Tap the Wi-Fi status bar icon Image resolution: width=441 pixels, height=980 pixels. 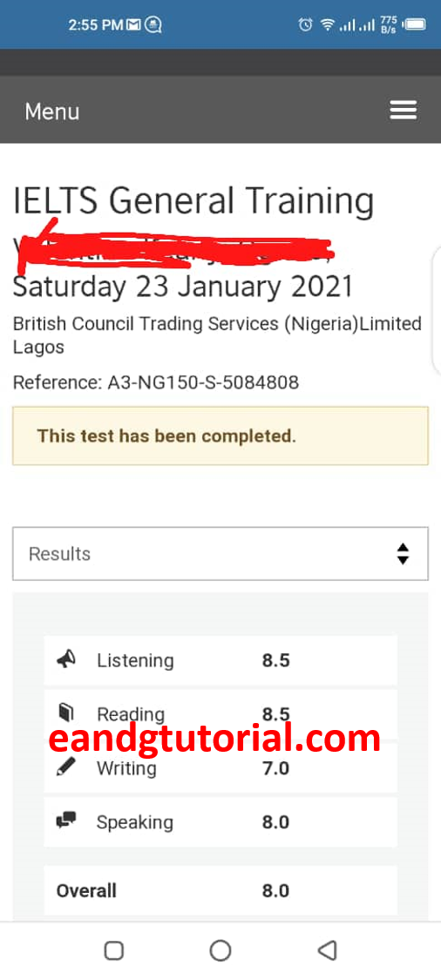[x=327, y=25]
